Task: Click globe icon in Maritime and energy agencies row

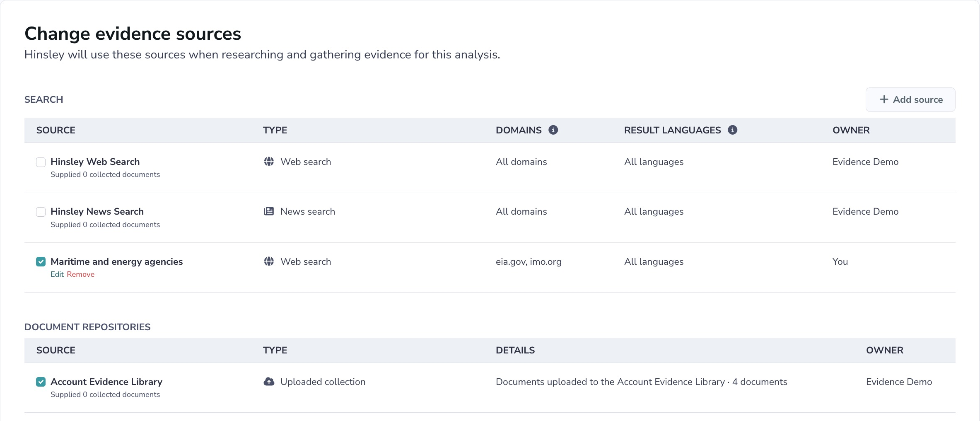Action: point(269,261)
